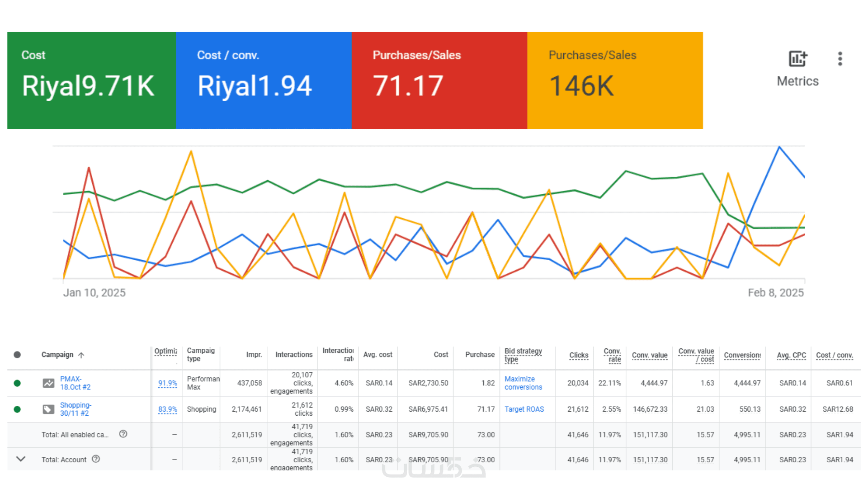Open the Metrics chart icon
868x488 pixels.
tap(797, 59)
